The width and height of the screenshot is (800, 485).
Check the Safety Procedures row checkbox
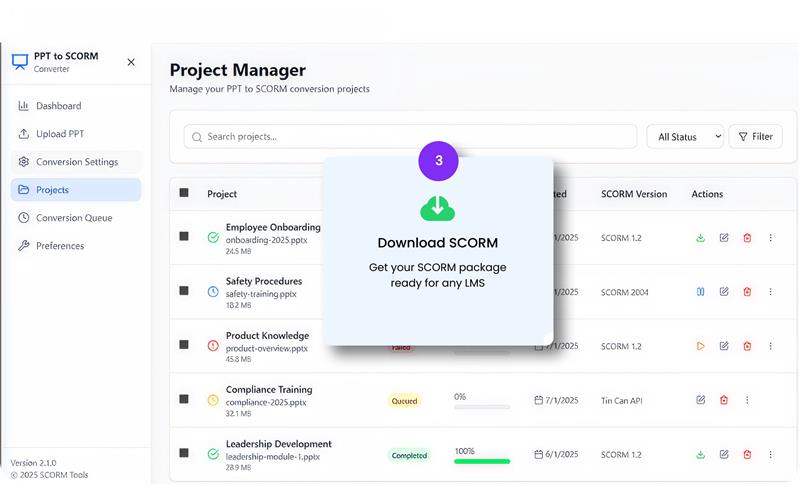click(x=184, y=291)
